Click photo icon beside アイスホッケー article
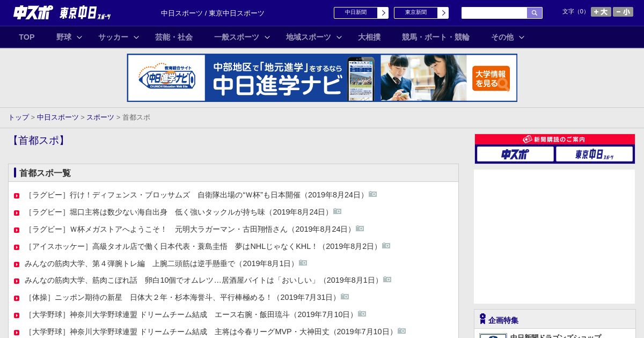 click(x=386, y=246)
